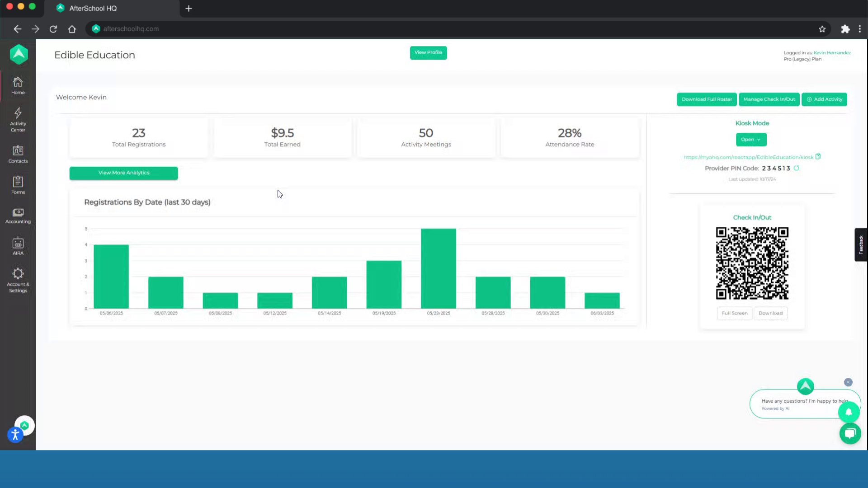Show the QR code Full Screen

(735, 313)
